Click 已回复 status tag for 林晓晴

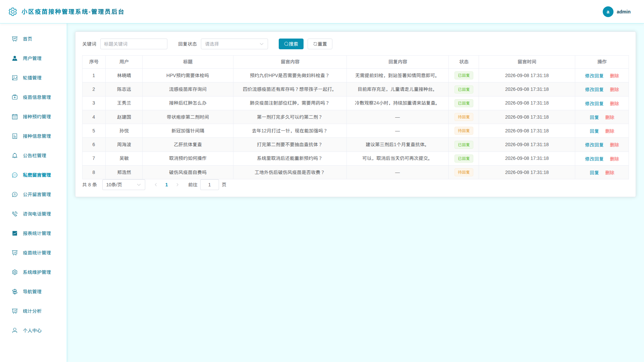[x=464, y=75]
